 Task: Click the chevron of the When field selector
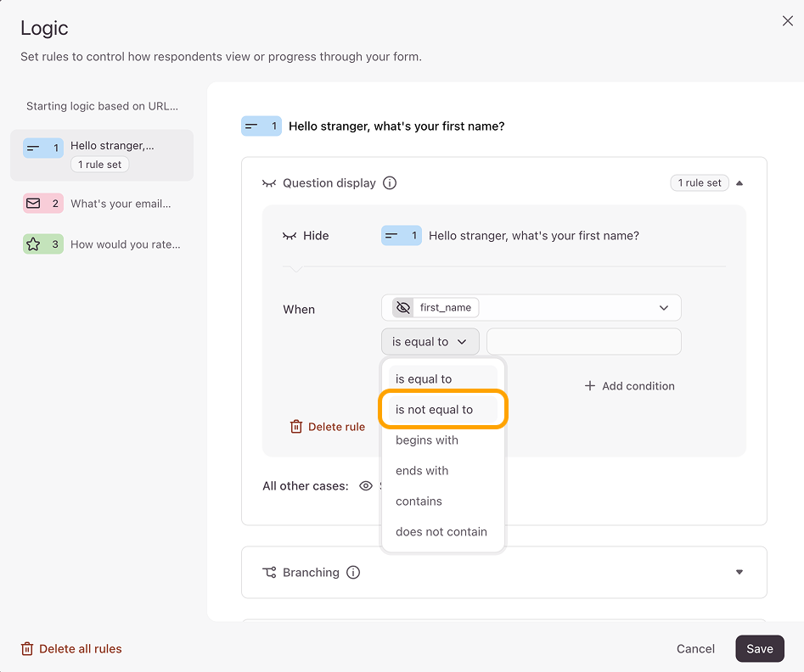pos(664,307)
